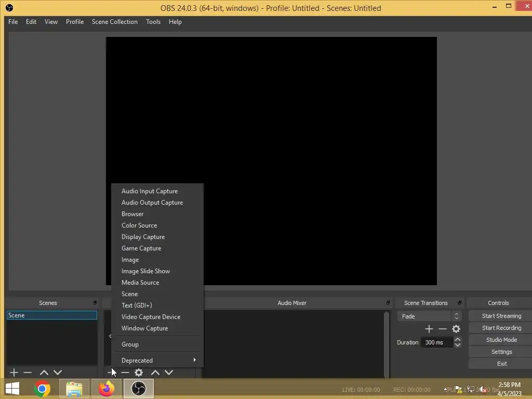The height and width of the screenshot is (399, 532).
Task: Add a new scene with plus icon
Action: (x=14, y=373)
